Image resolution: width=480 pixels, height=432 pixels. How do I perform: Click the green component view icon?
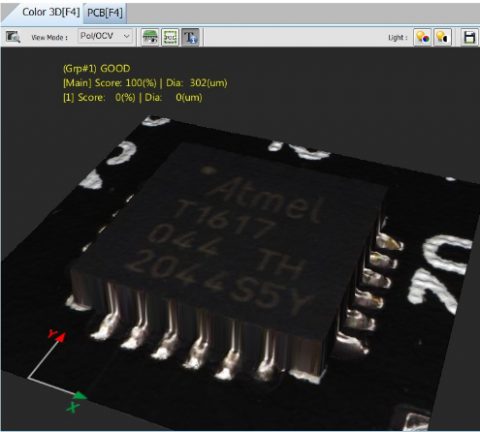pos(150,37)
